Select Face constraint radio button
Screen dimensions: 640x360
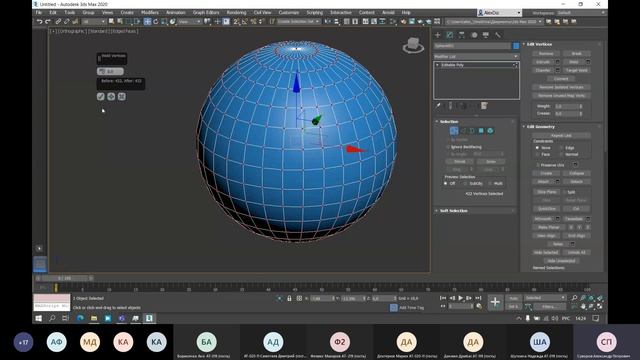click(x=537, y=155)
